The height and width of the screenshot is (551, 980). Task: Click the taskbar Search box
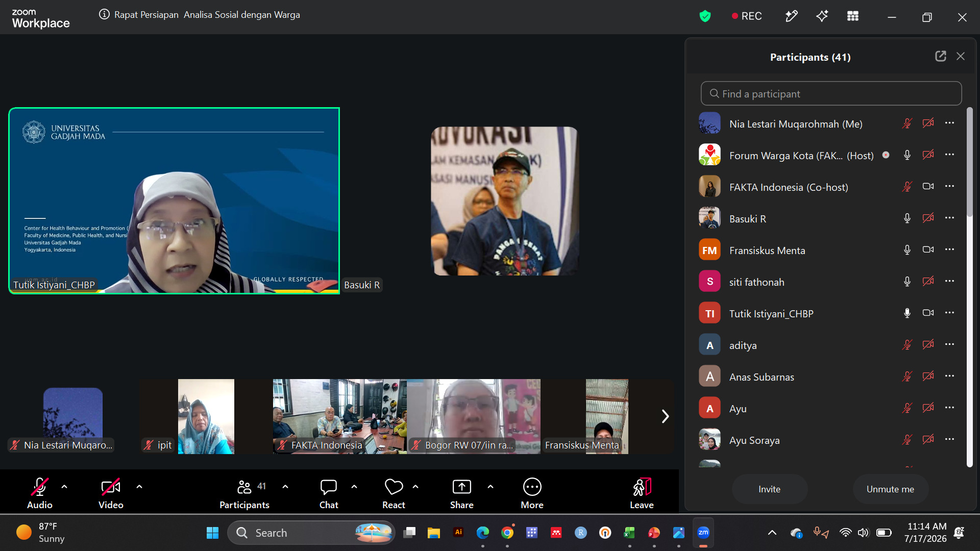(x=311, y=533)
